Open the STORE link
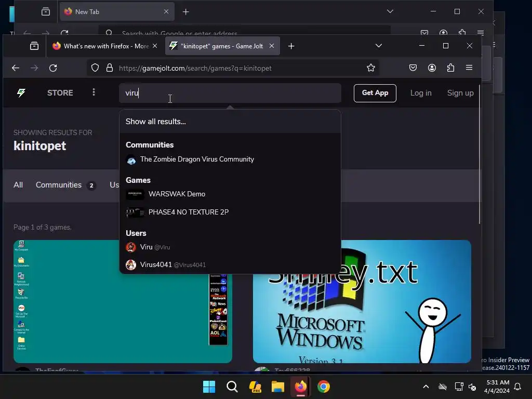532x399 pixels. (x=60, y=92)
